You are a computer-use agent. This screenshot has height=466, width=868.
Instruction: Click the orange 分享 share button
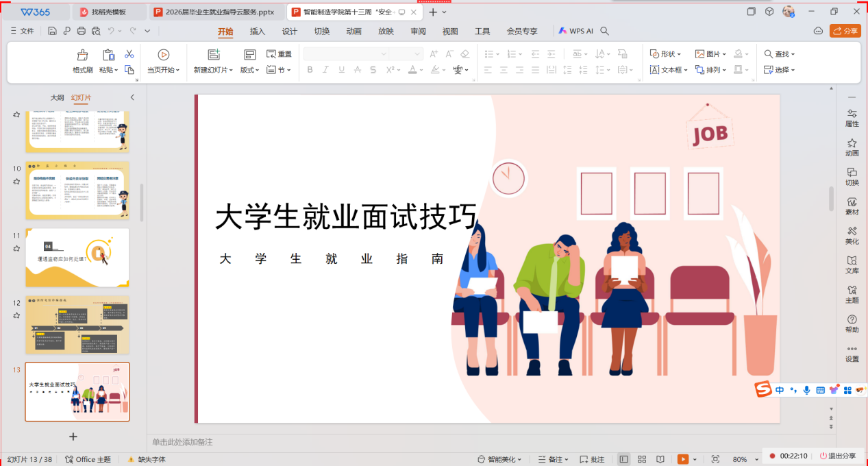pos(845,31)
